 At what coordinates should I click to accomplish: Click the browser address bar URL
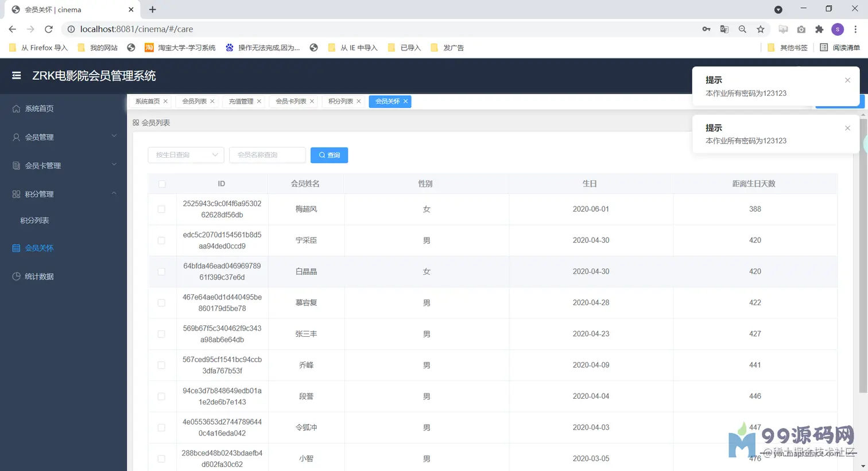pyautogui.click(x=137, y=29)
